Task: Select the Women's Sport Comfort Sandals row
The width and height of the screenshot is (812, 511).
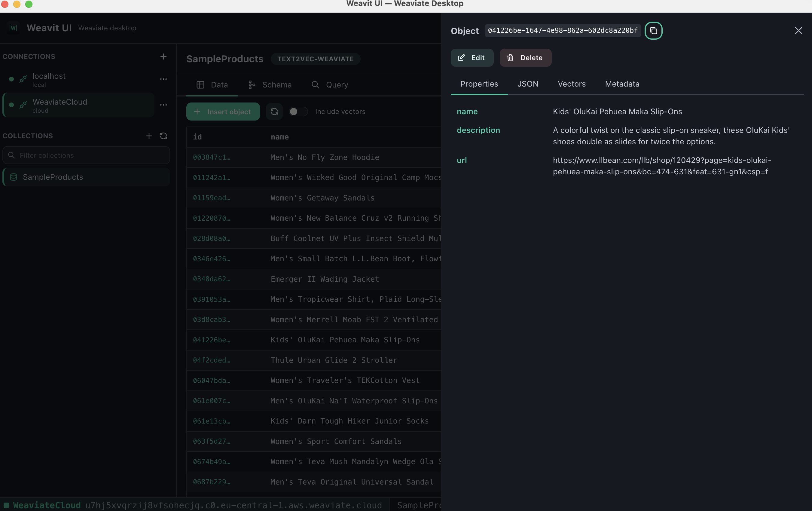Action: click(x=314, y=442)
